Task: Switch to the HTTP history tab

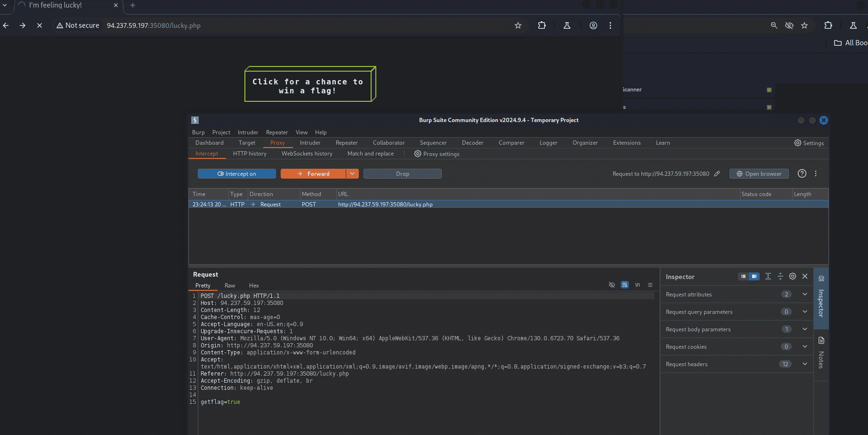Action: coord(250,154)
